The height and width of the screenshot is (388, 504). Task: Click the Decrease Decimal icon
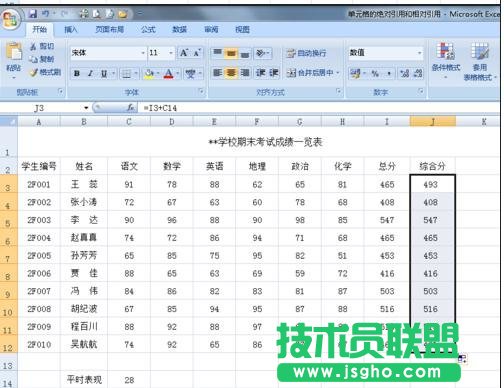click(x=418, y=73)
